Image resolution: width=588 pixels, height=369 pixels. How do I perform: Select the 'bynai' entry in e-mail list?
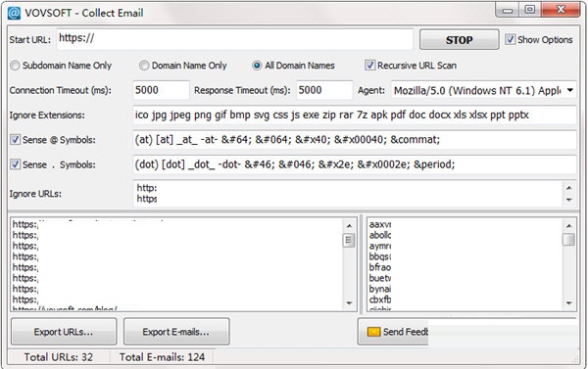[380, 289]
